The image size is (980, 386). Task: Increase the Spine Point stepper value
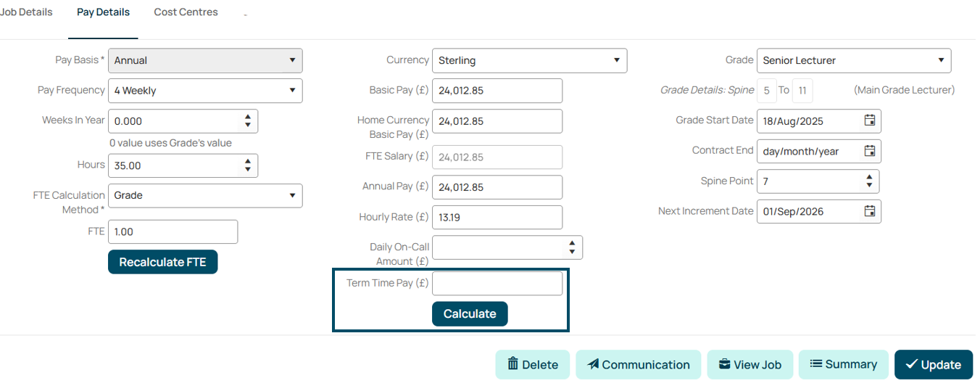(x=869, y=177)
